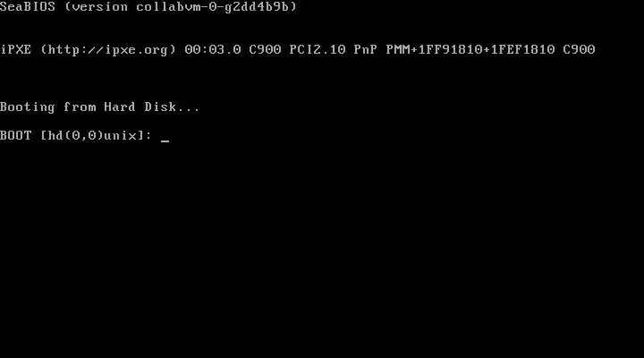The width and height of the screenshot is (644, 358).
Task: Click the first C900 after 00:03.0
Action: [265, 50]
